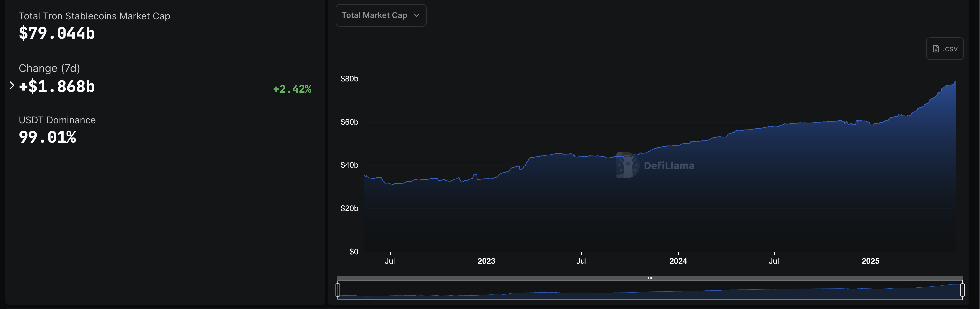The width and height of the screenshot is (980, 309).
Task: Expand the Change (7d) chevron arrow
Action: click(12, 86)
